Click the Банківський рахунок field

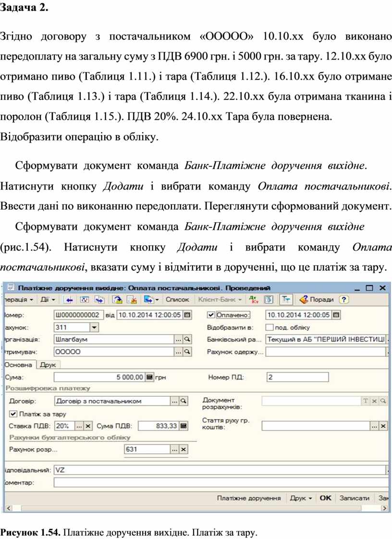tap(326, 339)
